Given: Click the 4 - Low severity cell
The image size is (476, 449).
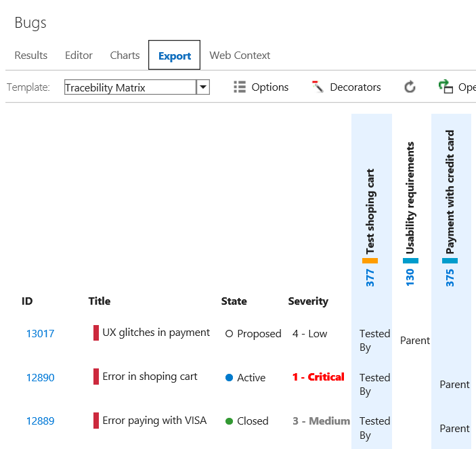Looking at the screenshot, I should click(x=309, y=334).
